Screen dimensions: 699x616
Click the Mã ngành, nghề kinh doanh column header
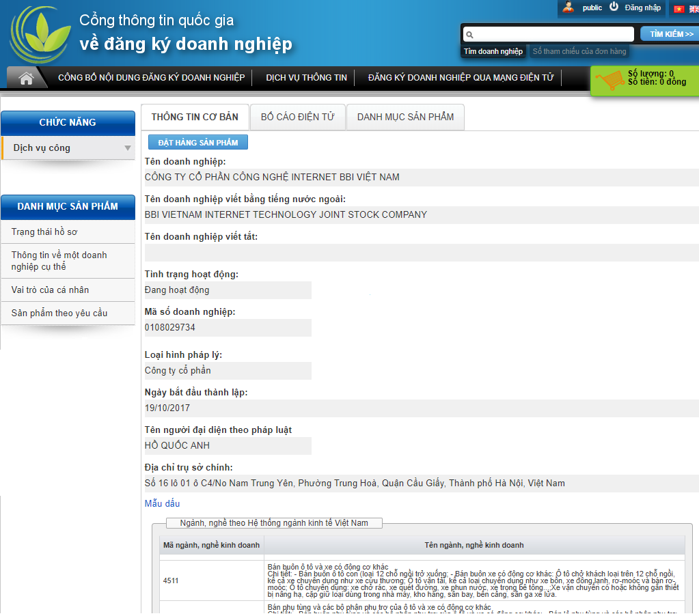pos(211,545)
